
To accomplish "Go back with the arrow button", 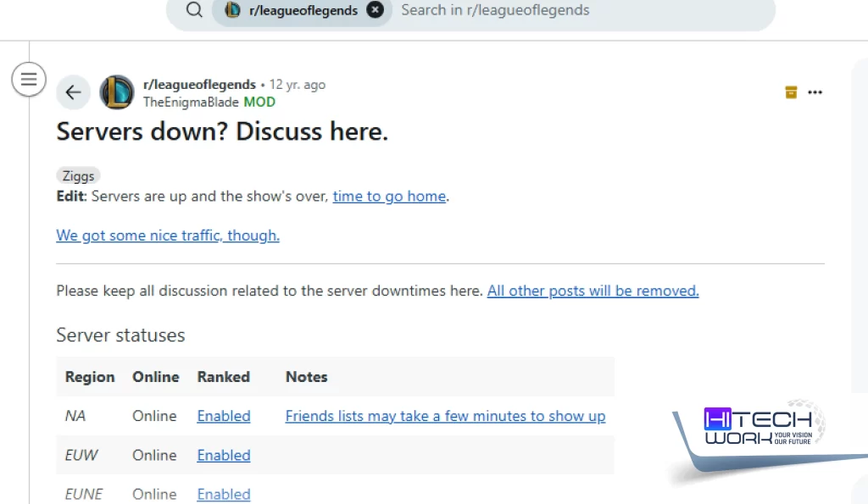I will [x=73, y=91].
